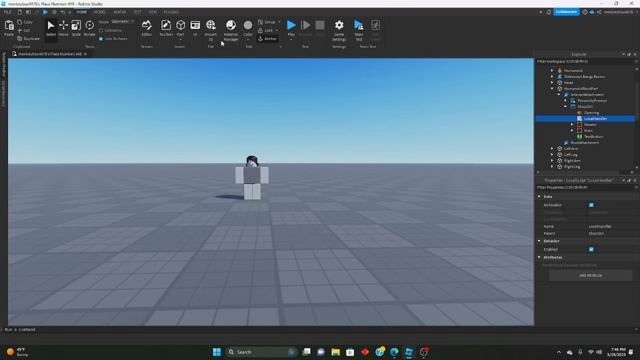
Task: Activate the Rotate tool
Action: point(89,29)
